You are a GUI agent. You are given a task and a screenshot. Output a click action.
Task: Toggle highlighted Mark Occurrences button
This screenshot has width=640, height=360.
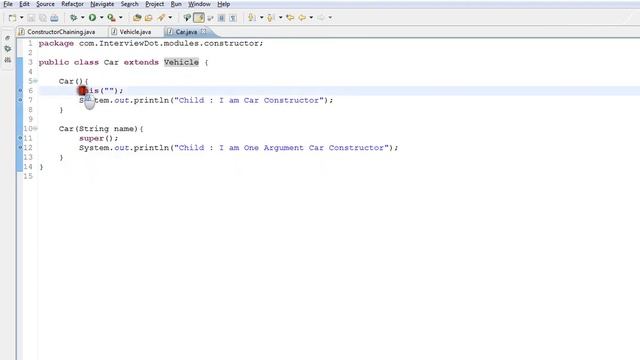coord(199,18)
